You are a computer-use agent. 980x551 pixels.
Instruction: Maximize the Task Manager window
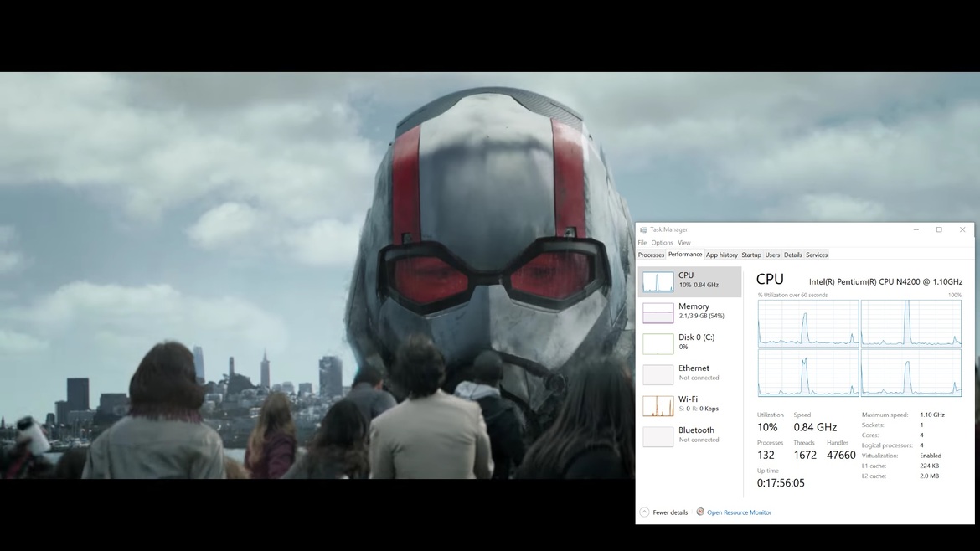(x=939, y=230)
